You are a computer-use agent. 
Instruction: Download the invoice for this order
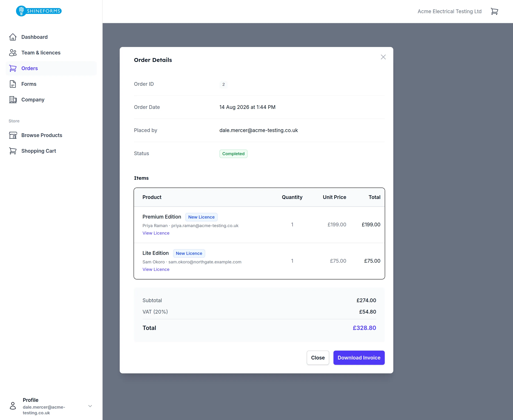[x=359, y=358]
